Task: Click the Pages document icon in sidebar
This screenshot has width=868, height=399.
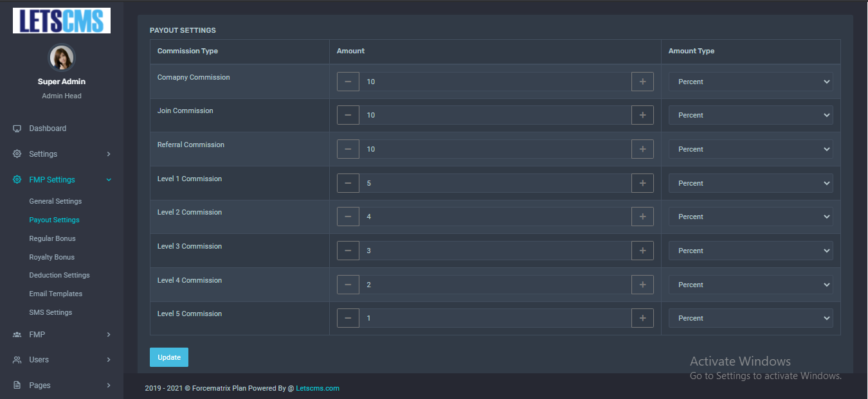Action: coord(17,386)
